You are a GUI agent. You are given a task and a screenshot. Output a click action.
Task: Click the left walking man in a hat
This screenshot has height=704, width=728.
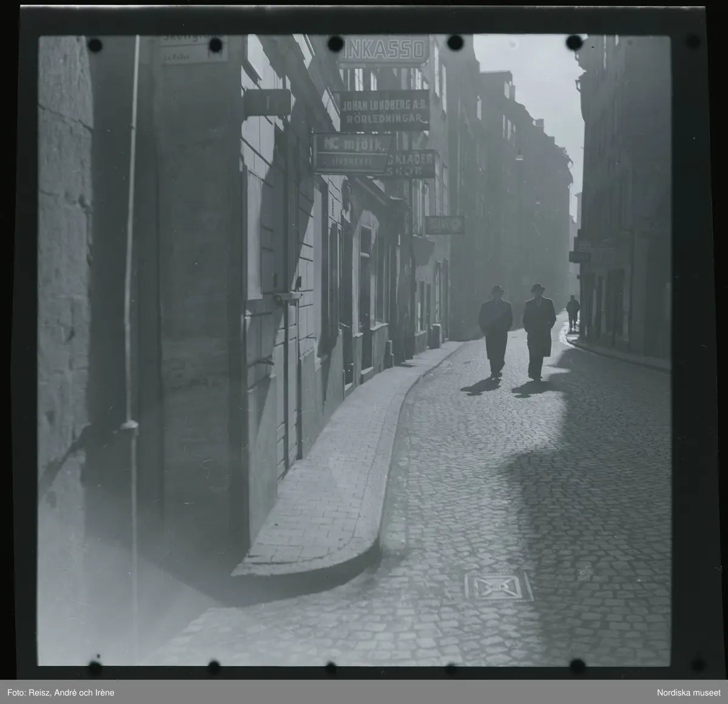496,330
